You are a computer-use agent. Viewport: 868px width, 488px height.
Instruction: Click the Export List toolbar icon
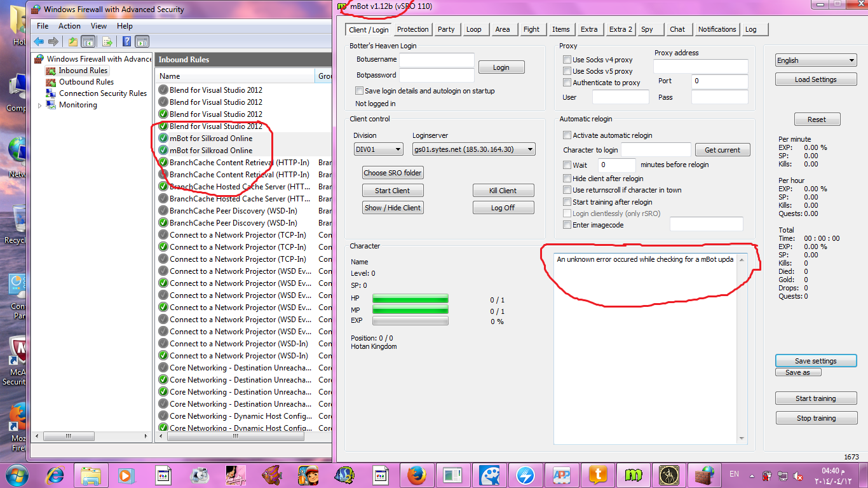107,41
